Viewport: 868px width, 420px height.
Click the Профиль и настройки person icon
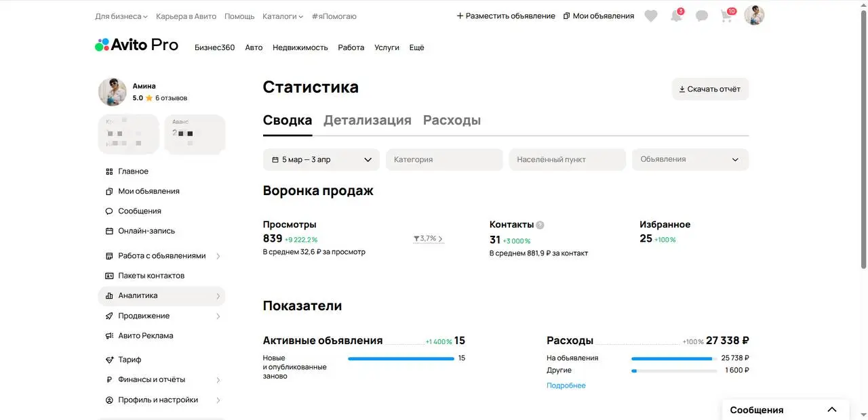[109, 400]
